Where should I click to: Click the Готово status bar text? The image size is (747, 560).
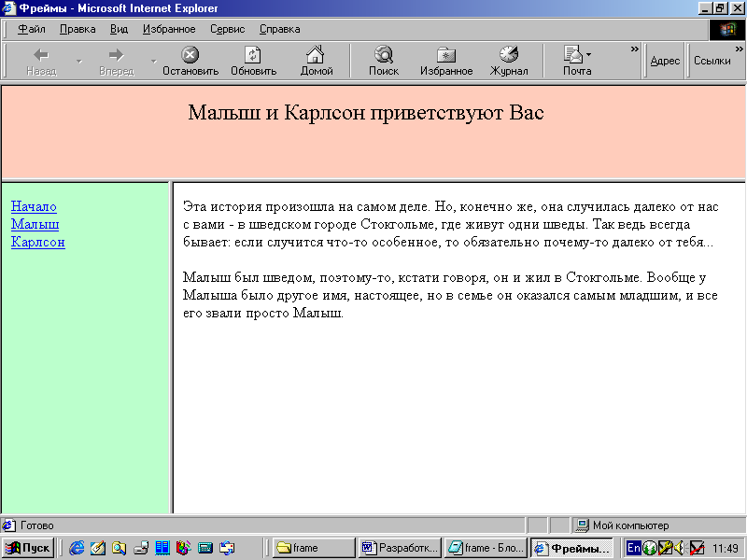[37, 525]
